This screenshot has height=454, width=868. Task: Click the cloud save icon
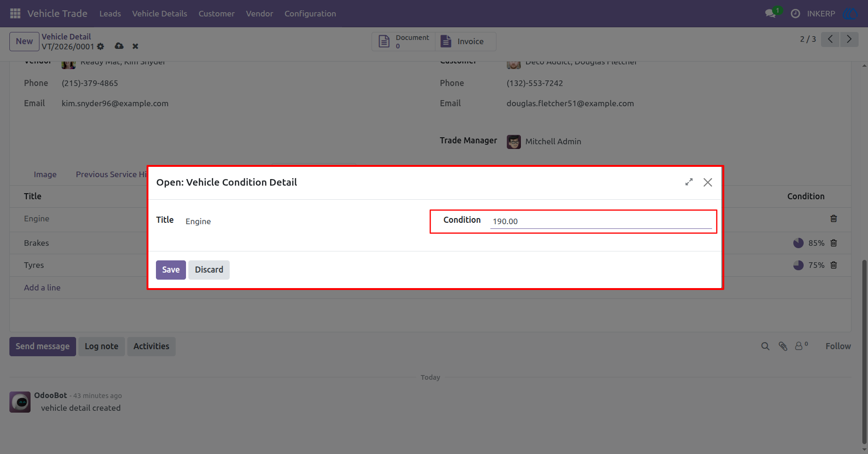pyautogui.click(x=119, y=46)
